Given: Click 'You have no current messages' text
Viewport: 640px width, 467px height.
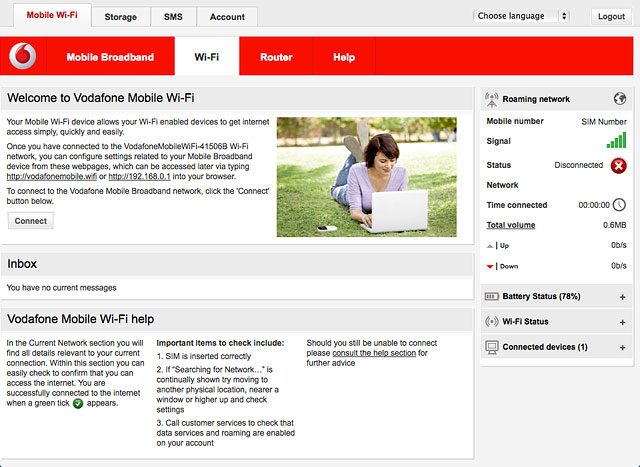Looking at the screenshot, I should click(x=61, y=287).
